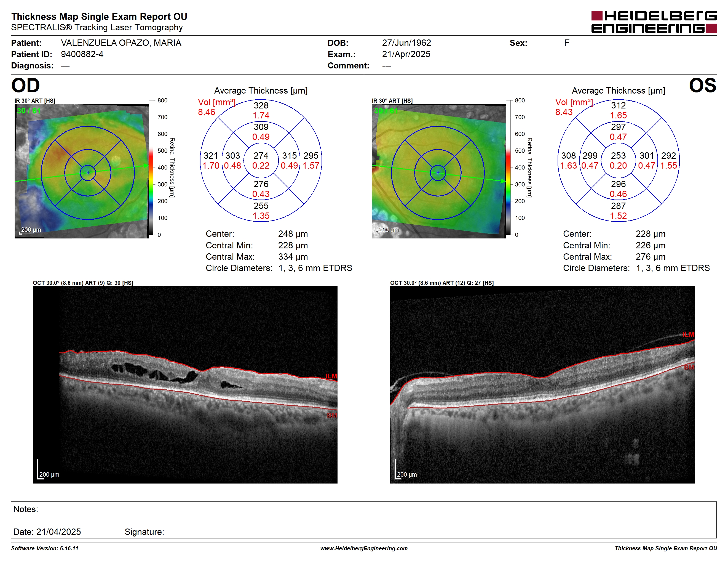Click OD Circle Diameters 1, 3, 6 mm ETDRS
The width and height of the screenshot is (728, 563).
(x=315, y=268)
